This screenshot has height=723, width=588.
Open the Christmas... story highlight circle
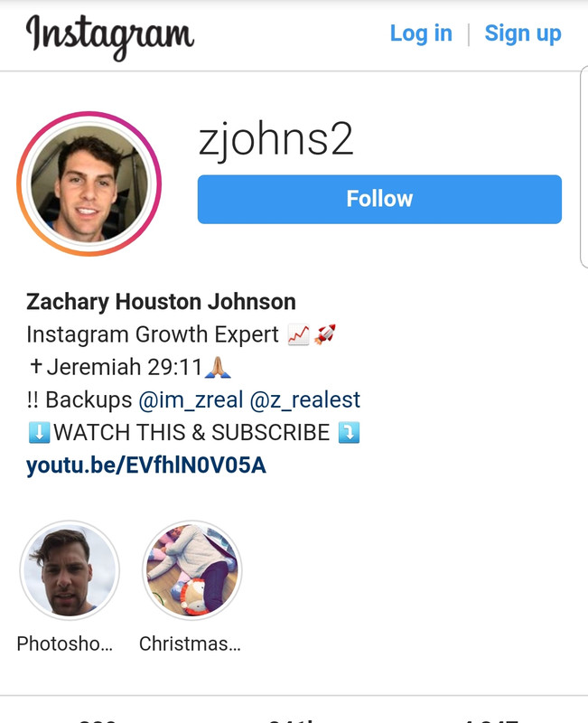[x=192, y=570]
